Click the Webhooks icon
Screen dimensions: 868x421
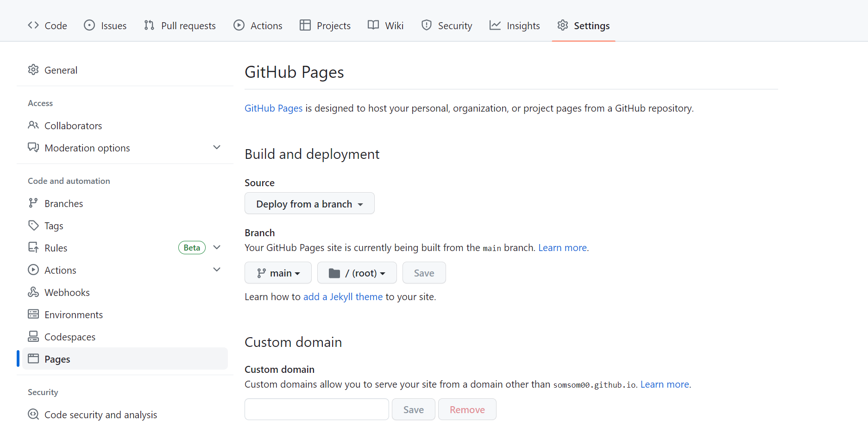tap(33, 292)
